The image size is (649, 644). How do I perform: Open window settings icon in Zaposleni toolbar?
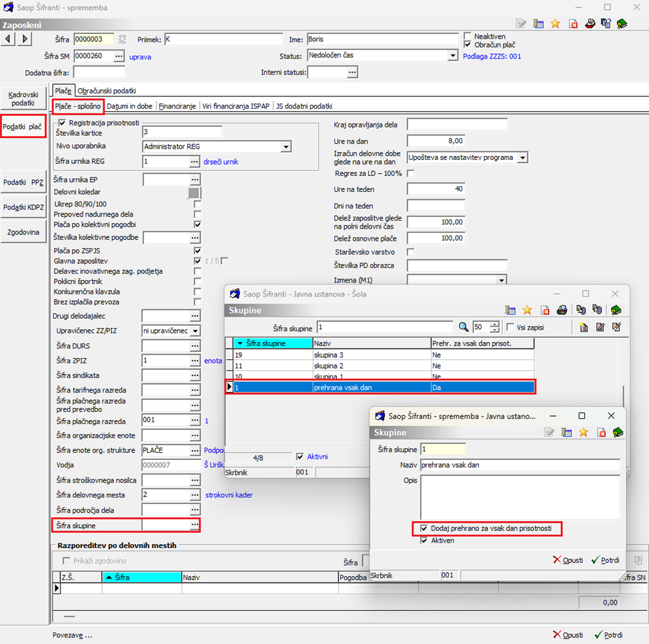(538, 24)
